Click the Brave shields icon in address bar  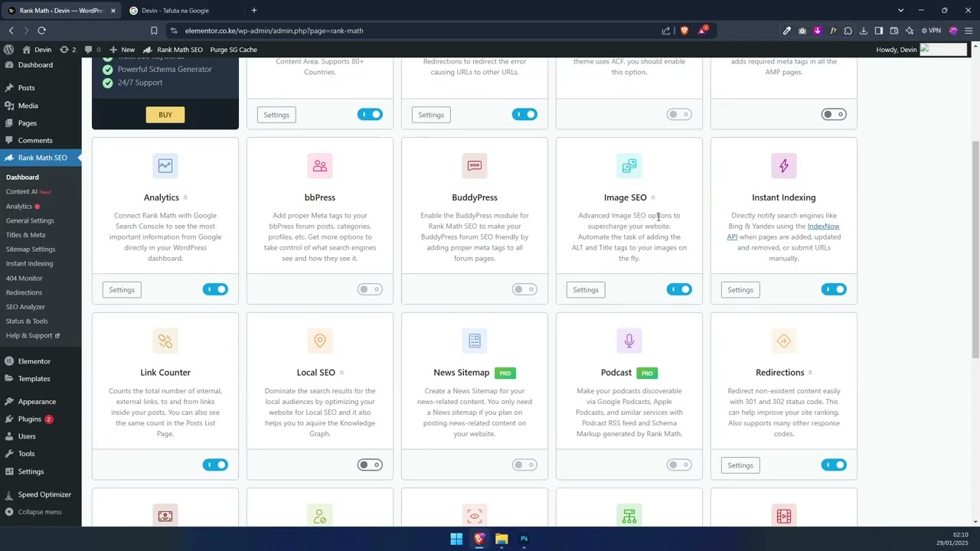[x=684, y=31]
